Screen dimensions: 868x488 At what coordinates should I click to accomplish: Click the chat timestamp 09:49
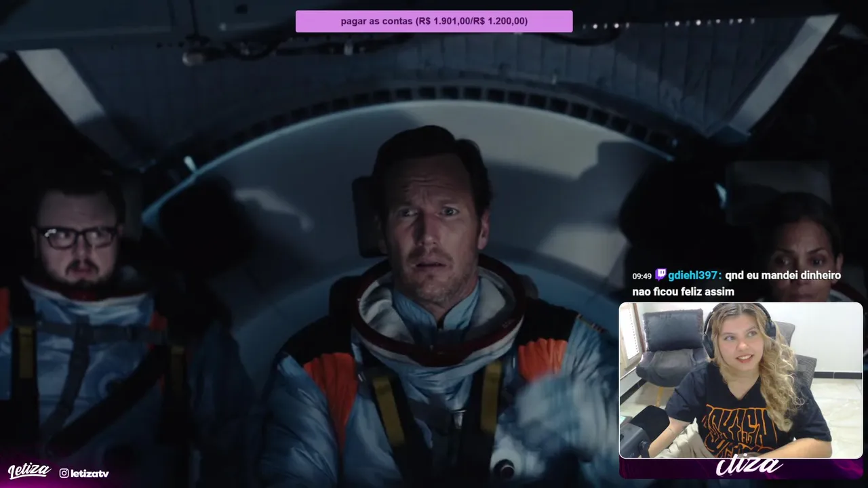[x=642, y=276]
